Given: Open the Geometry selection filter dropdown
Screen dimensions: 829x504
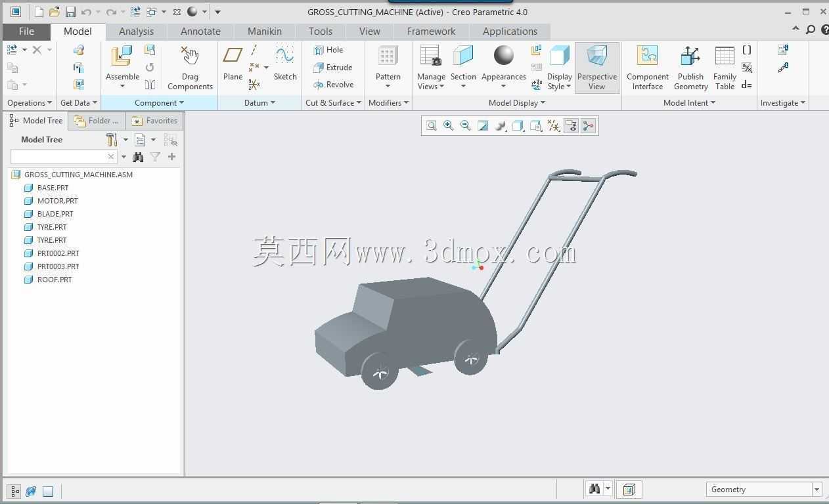Looking at the screenshot, I should (817, 490).
